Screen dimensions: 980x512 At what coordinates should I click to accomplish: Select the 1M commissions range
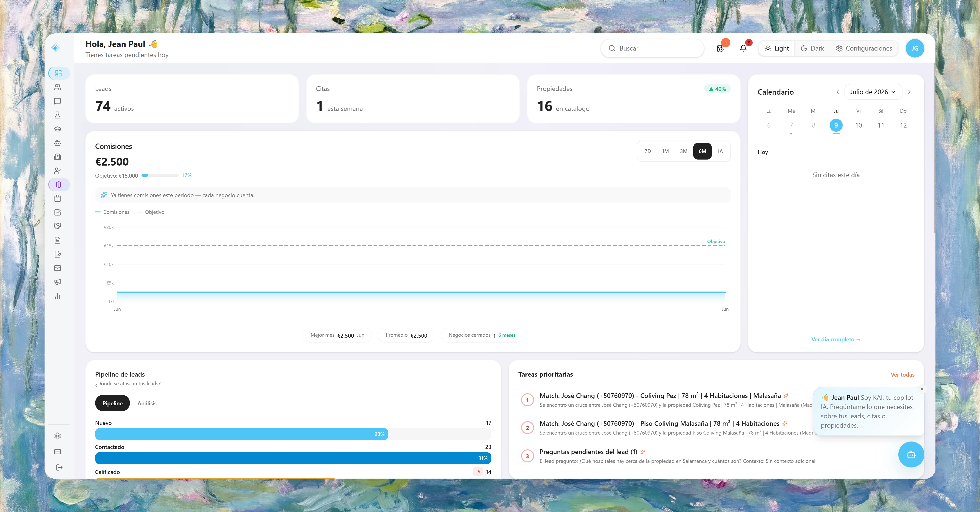(x=665, y=151)
